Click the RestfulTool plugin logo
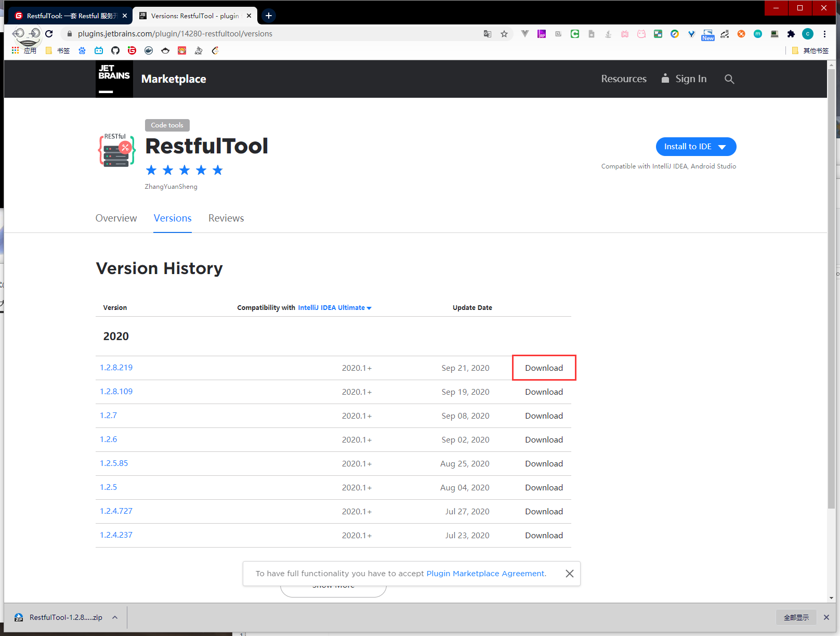 click(117, 151)
